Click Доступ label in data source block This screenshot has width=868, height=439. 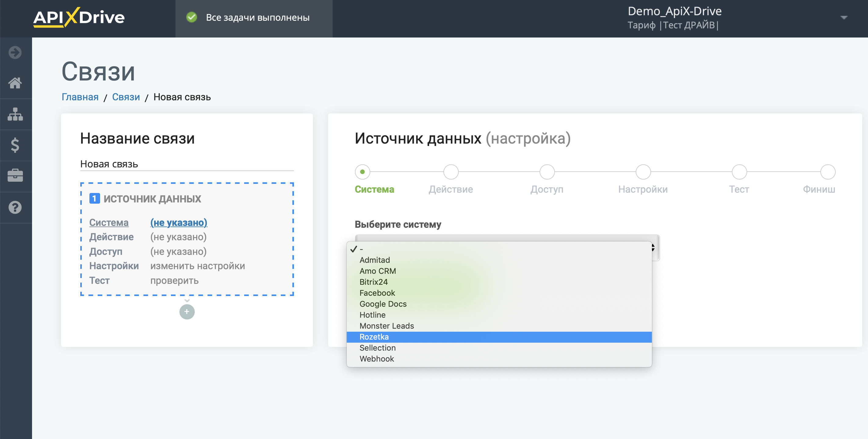pos(106,252)
